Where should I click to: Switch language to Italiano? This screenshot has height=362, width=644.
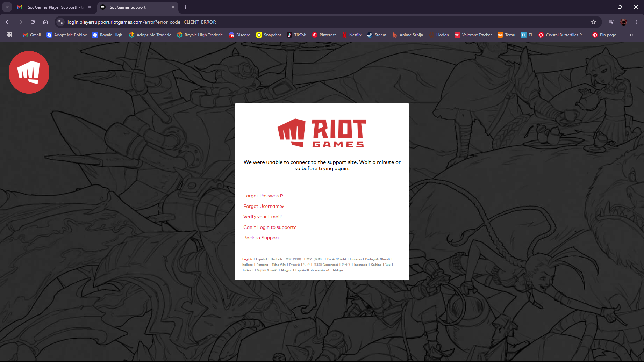(248, 265)
